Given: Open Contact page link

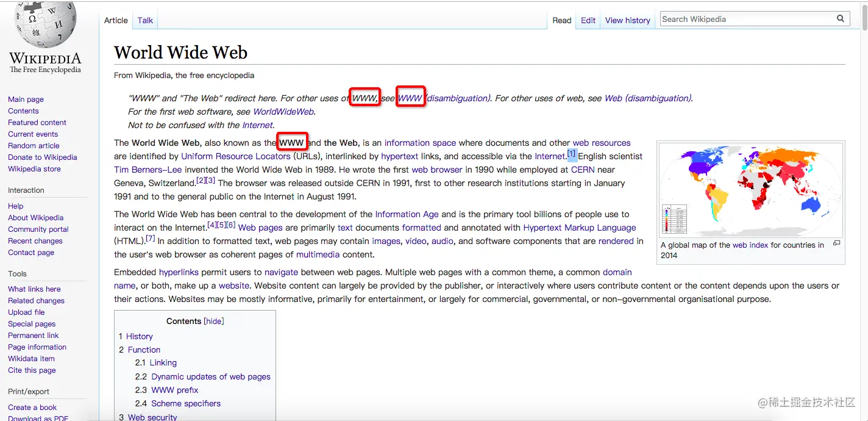Looking at the screenshot, I should point(31,253).
